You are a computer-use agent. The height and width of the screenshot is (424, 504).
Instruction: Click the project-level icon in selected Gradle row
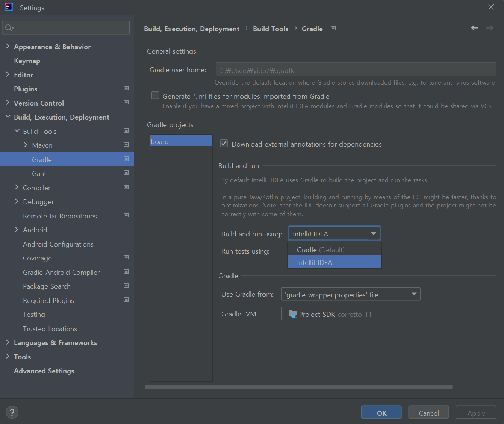click(x=126, y=159)
